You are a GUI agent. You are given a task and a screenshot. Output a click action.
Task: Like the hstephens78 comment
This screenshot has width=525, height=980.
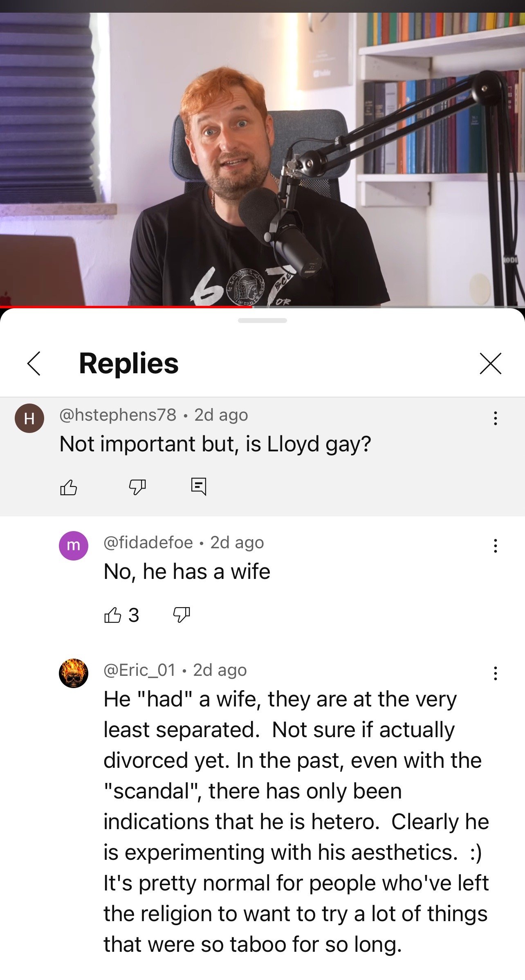pyautogui.click(x=68, y=487)
